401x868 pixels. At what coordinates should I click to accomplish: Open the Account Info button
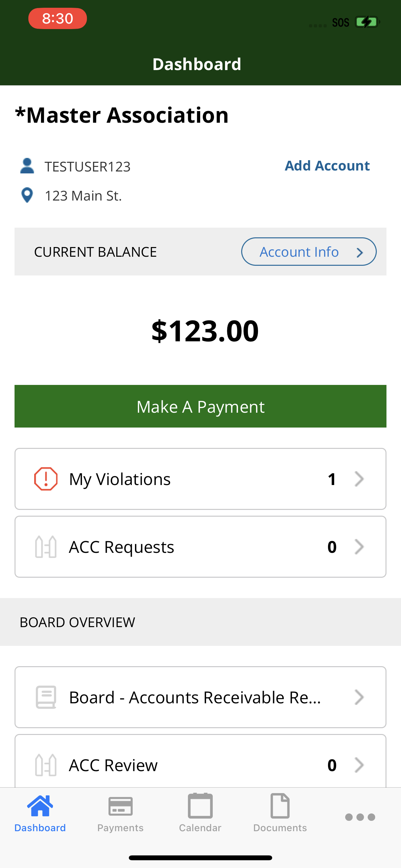coord(309,252)
